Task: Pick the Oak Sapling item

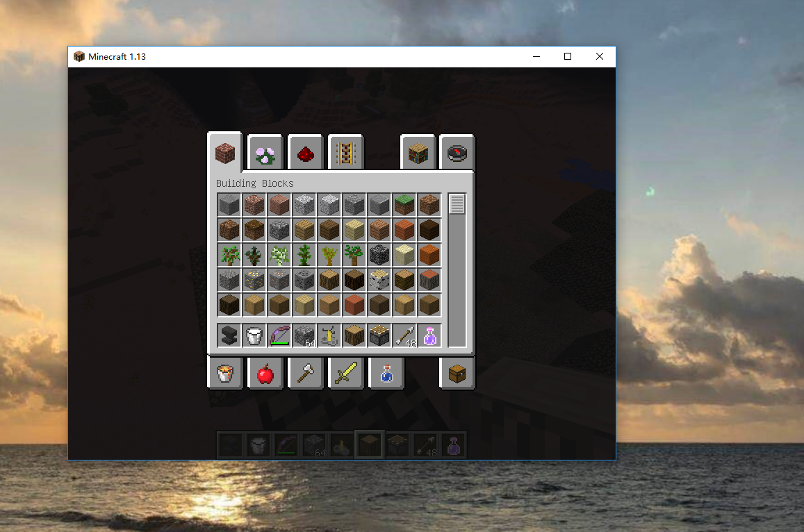Action: point(229,256)
